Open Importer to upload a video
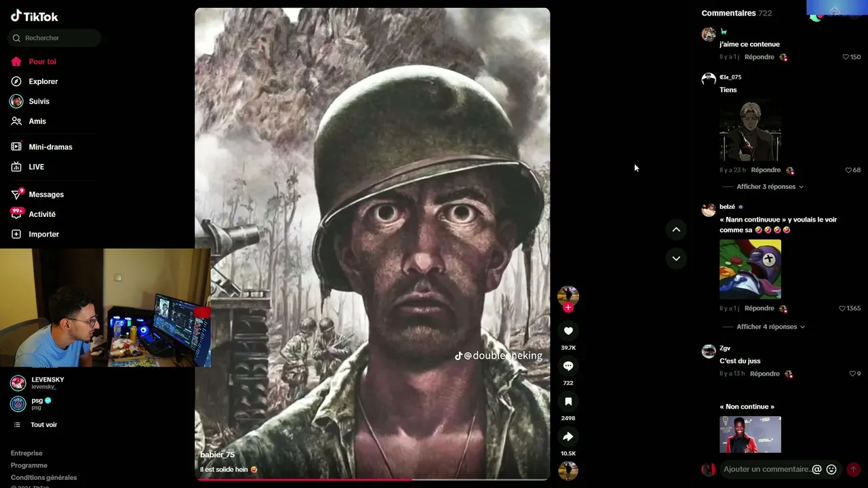The height and width of the screenshot is (488, 868). coord(43,235)
